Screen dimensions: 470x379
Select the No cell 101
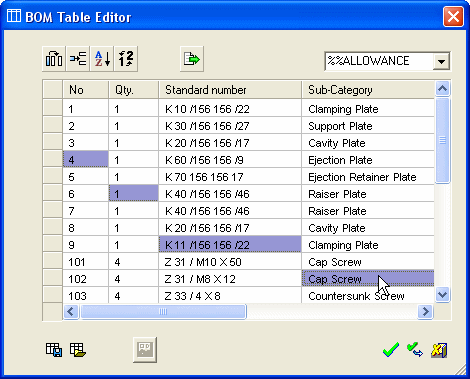click(86, 262)
